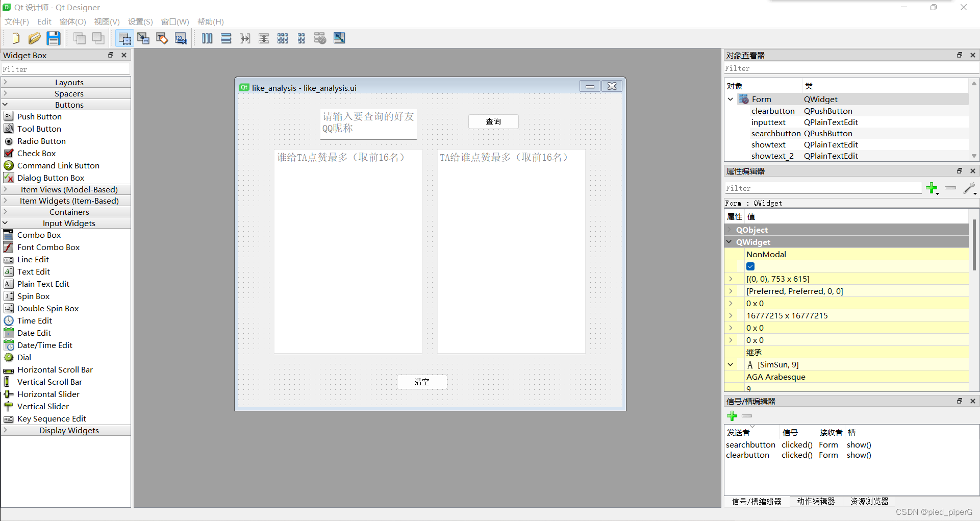Screen dimensions: 980x521
Task: Collapse the Form tree node
Action: point(730,99)
